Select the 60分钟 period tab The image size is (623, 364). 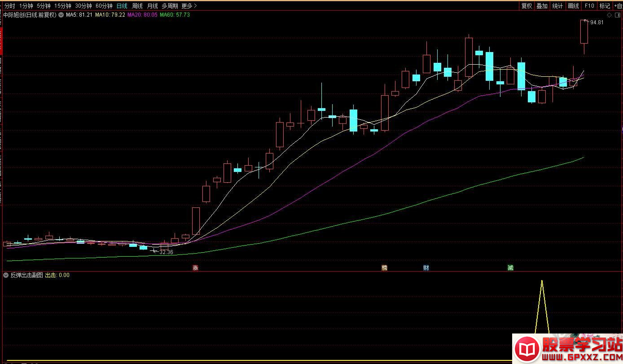pyautogui.click(x=104, y=6)
